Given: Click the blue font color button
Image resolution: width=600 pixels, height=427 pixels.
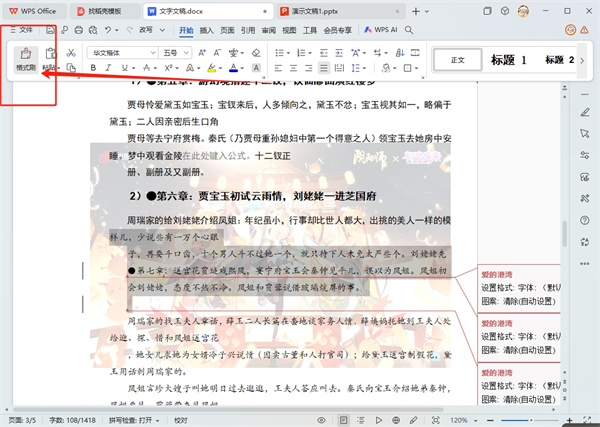Looking at the screenshot, I should point(233,68).
